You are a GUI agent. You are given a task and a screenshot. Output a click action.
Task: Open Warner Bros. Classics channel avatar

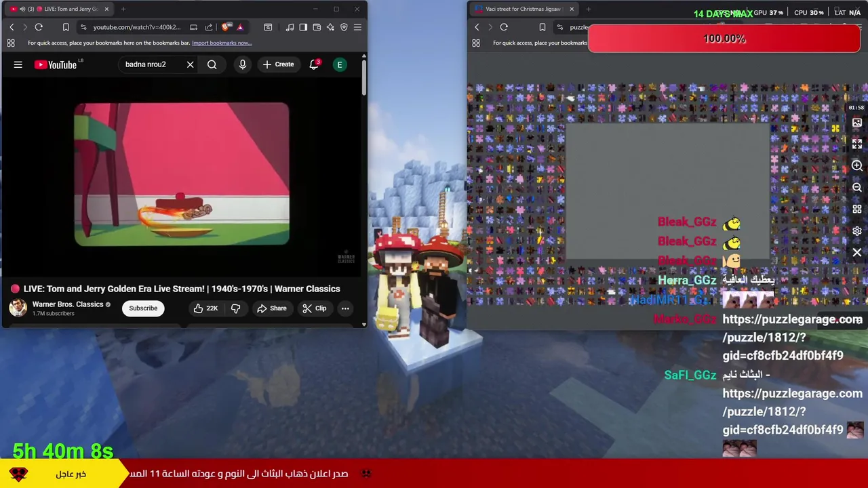coord(18,308)
